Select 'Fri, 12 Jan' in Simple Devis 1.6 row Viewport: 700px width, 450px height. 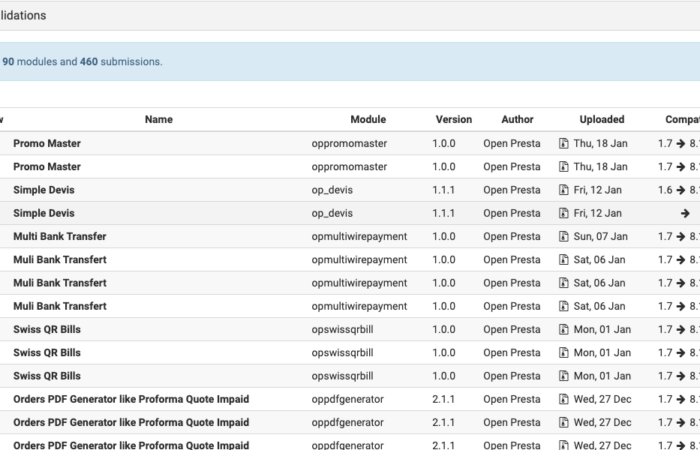(x=597, y=190)
